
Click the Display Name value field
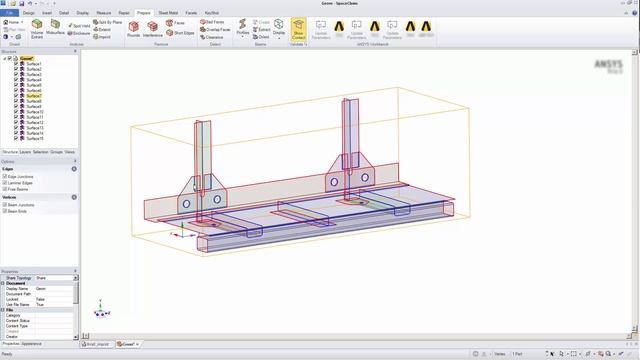point(54,288)
